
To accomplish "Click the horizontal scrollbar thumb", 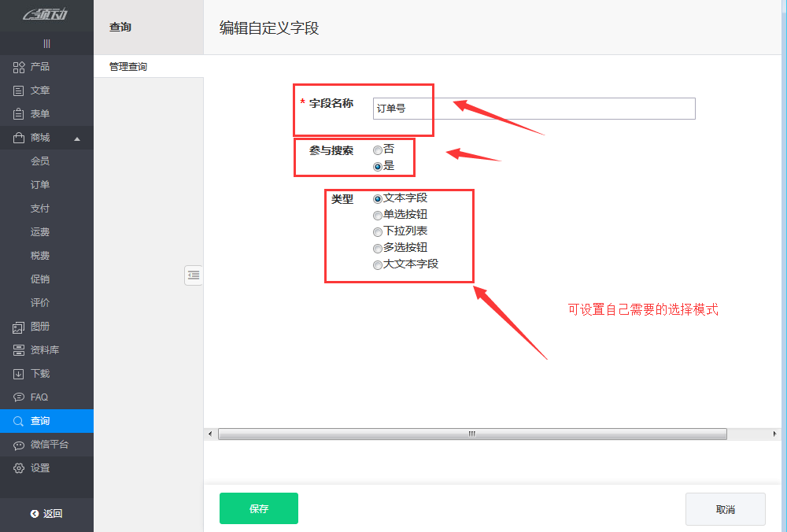I will tap(472, 434).
